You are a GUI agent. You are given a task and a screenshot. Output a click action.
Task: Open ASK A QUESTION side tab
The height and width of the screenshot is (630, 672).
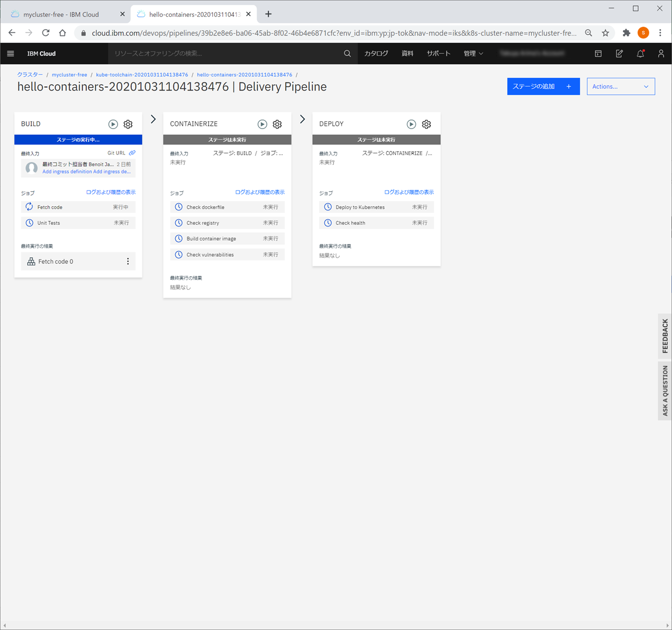coord(665,391)
